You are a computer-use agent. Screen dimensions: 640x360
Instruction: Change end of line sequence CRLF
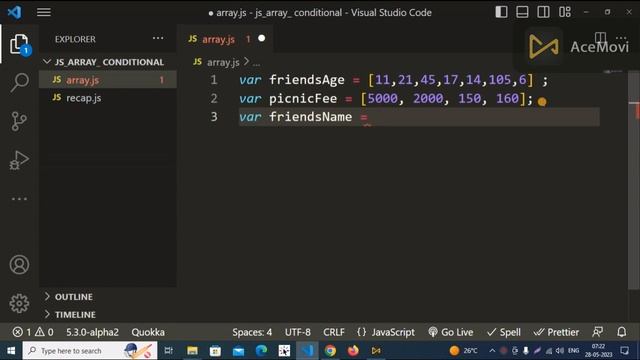(x=334, y=332)
